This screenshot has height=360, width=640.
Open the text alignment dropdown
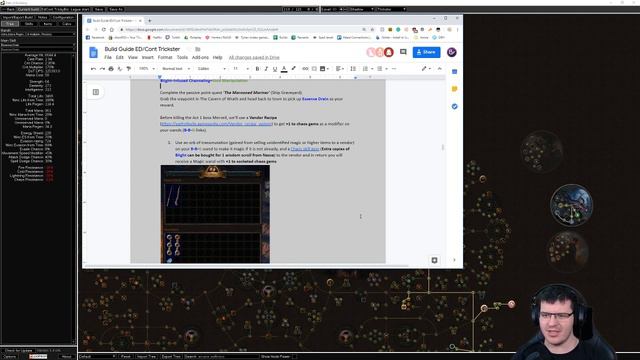340,69
